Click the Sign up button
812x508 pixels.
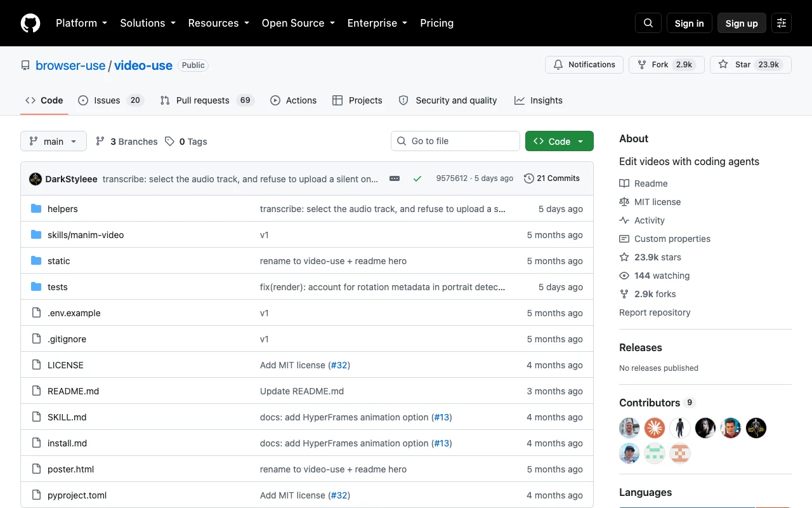tap(742, 23)
